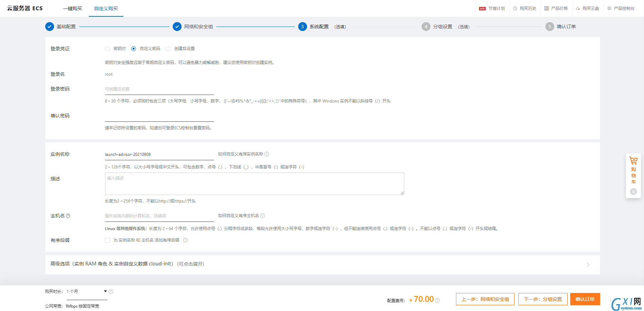Viewport: 644px width, 311px height.
Task: Click the 产品控制台 text link
Action: (x=624, y=9)
